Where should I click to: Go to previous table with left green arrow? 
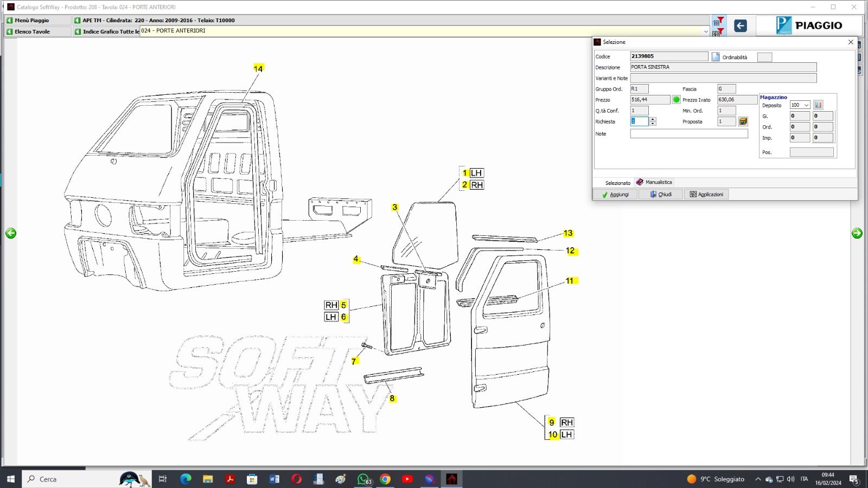pyautogui.click(x=11, y=233)
